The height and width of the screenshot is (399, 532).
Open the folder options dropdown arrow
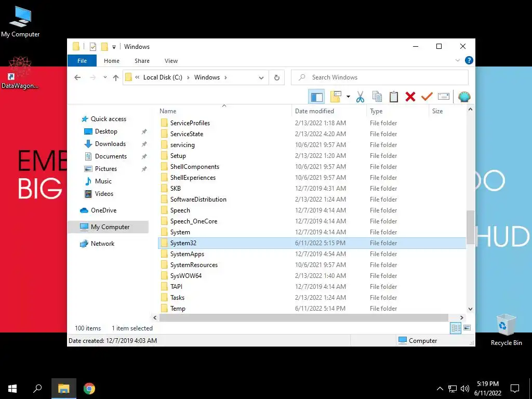tap(348, 97)
